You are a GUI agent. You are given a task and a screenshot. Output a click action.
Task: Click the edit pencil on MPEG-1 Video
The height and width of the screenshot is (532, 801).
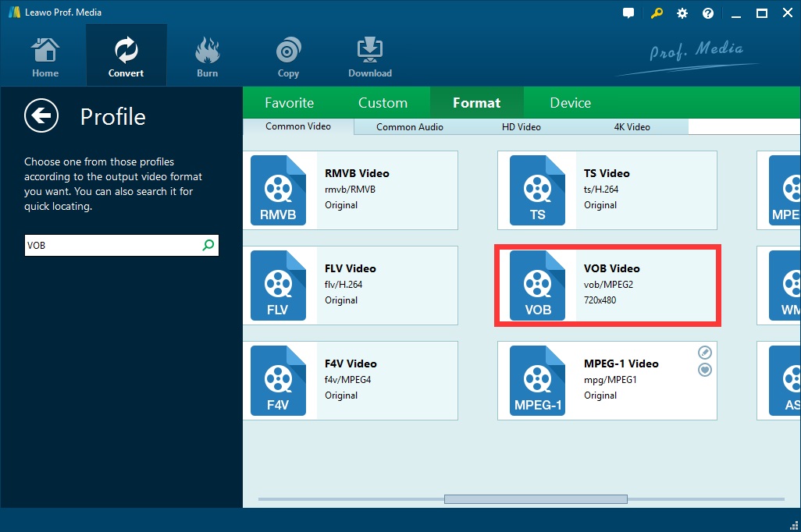tap(705, 353)
